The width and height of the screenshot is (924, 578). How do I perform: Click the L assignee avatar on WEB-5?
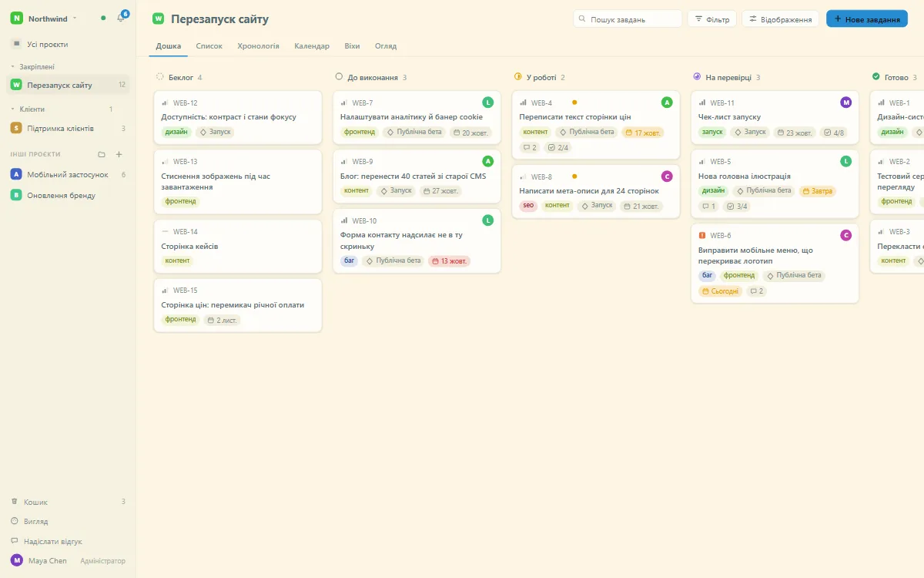tap(846, 161)
